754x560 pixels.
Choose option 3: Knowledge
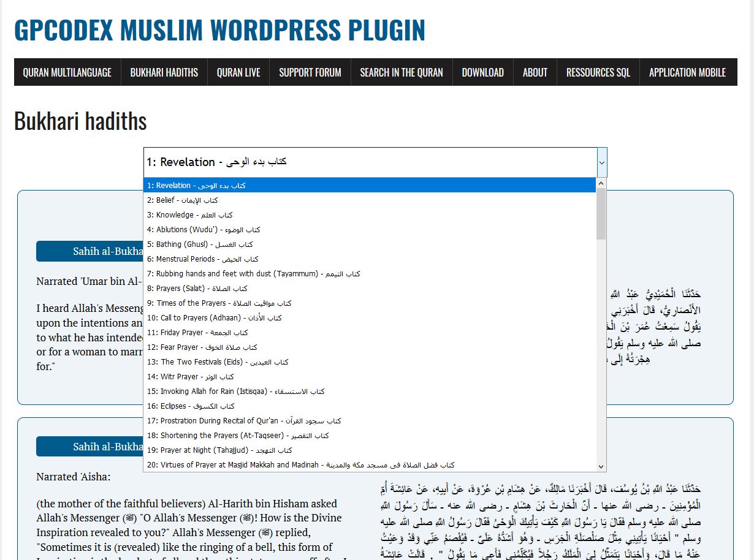370,214
